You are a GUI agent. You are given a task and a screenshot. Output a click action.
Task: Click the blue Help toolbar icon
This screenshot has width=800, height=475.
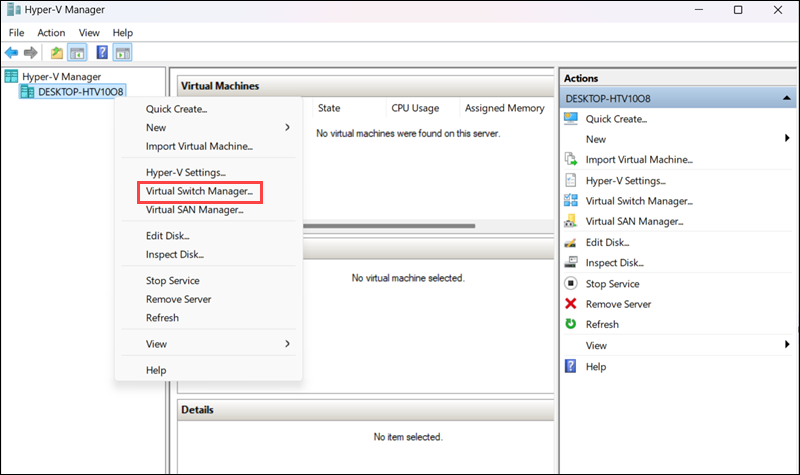102,52
